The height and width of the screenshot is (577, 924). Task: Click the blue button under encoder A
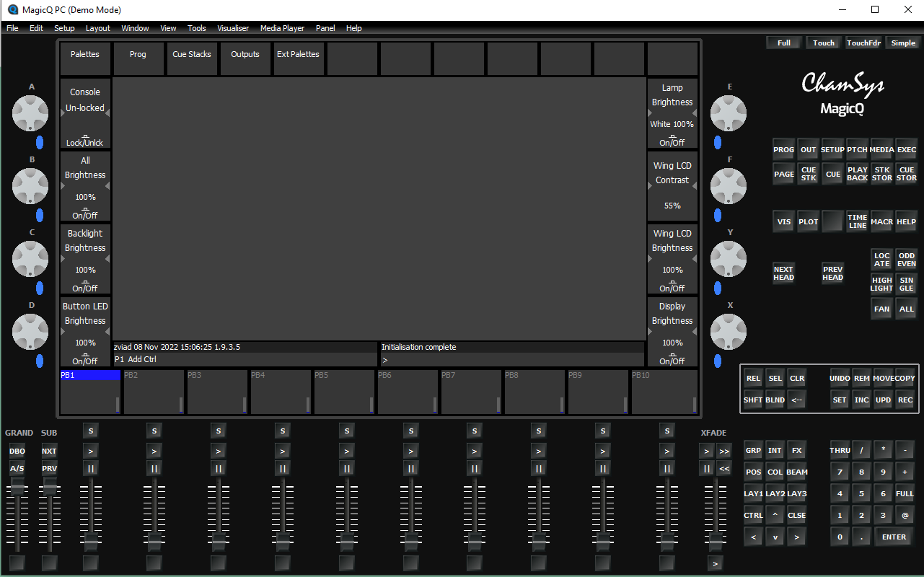[40, 142]
